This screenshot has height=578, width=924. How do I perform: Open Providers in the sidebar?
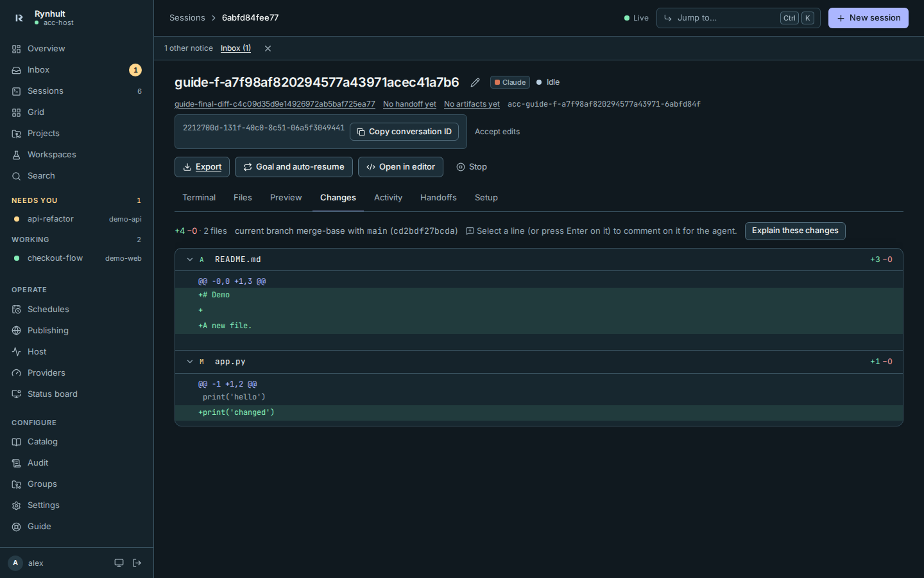click(x=77, y=373)
